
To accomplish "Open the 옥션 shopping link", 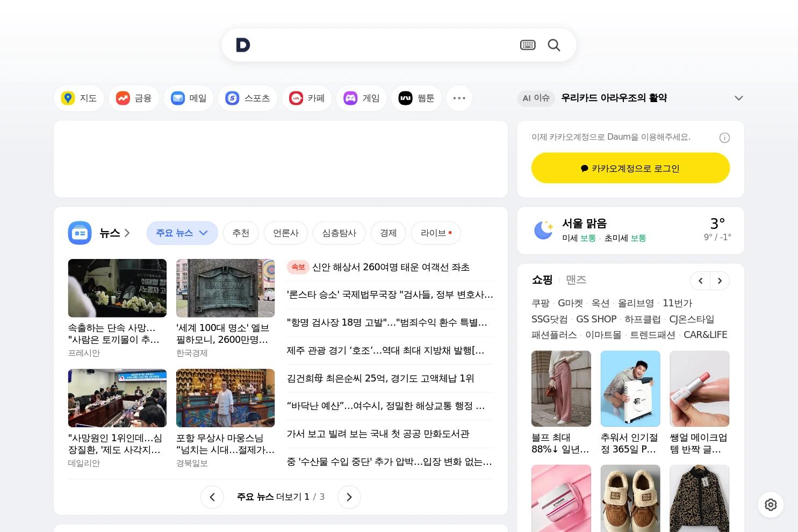I will coord(600,303).
